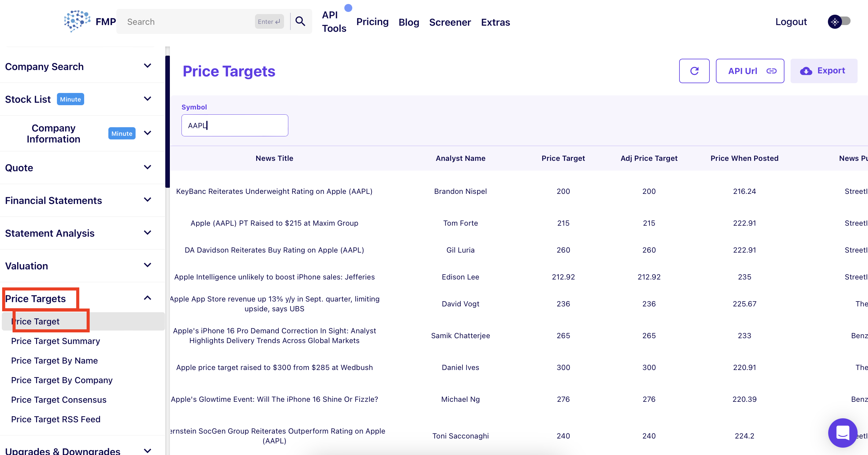The width and height of the screenshot is (868, 455).
Task: Click analyst name Gil Luria
Action: click(460, 250)
